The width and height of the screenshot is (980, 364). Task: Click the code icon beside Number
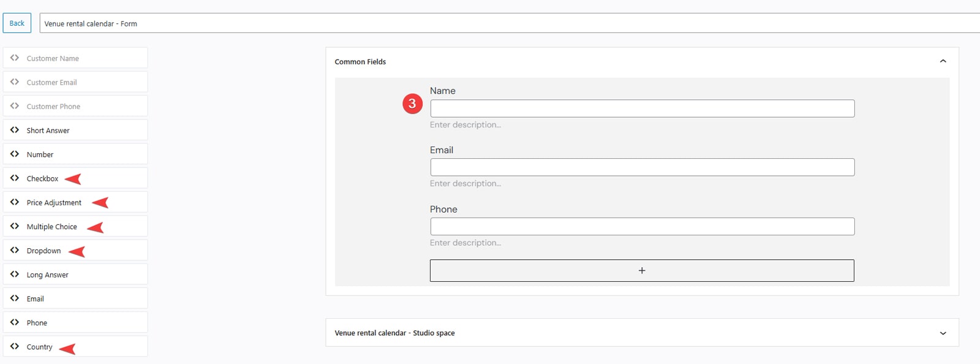15,154
